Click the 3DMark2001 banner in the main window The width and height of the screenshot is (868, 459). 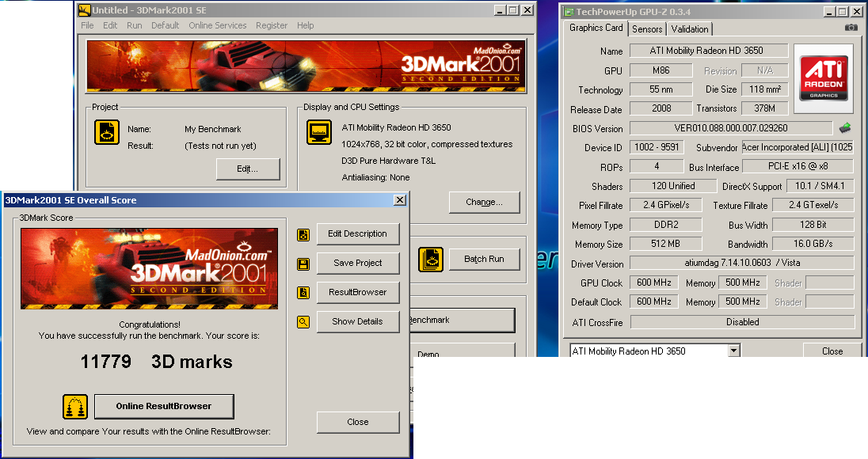[306, 66]
